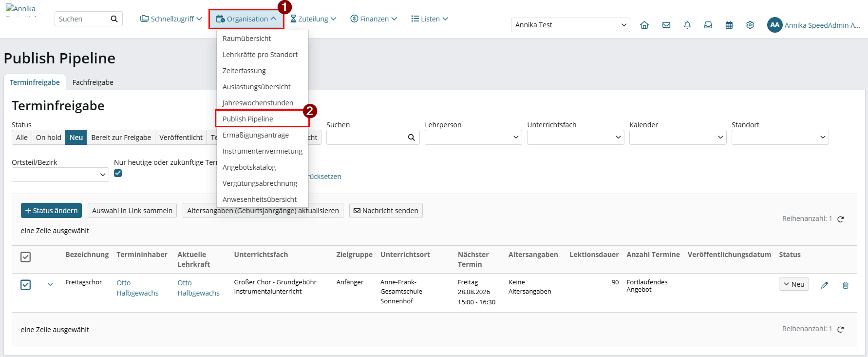Image resolution: width=868 pixels, height=357 pixels.
Task: Show notifications via bell icon
Action: [x=687, y=25]
